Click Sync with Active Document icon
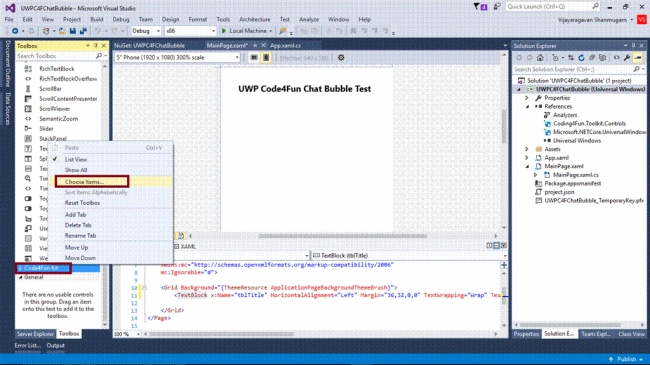 571,58
